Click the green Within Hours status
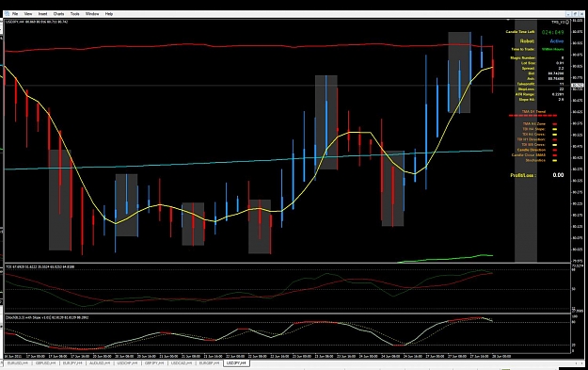The height and width of the screenshot is (370, 588). [x=553, y=49]
